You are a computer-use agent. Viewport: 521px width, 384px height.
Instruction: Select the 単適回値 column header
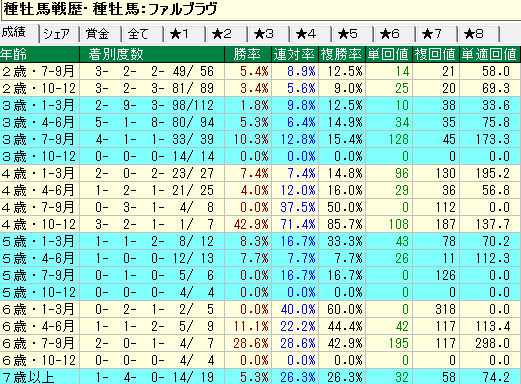490,54
